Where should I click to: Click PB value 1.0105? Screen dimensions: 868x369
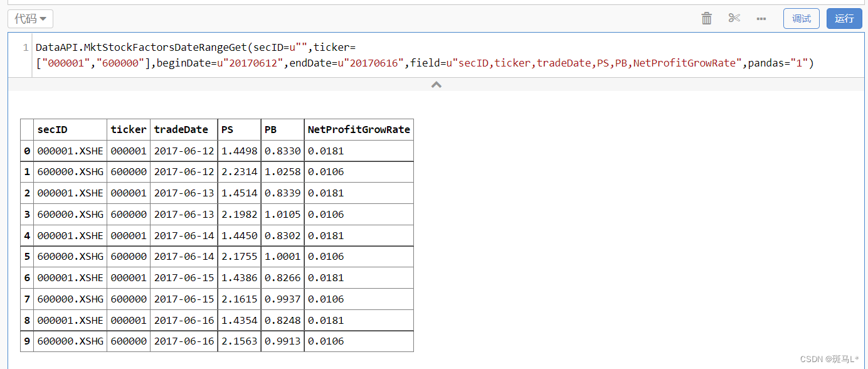tap(283, 215)
